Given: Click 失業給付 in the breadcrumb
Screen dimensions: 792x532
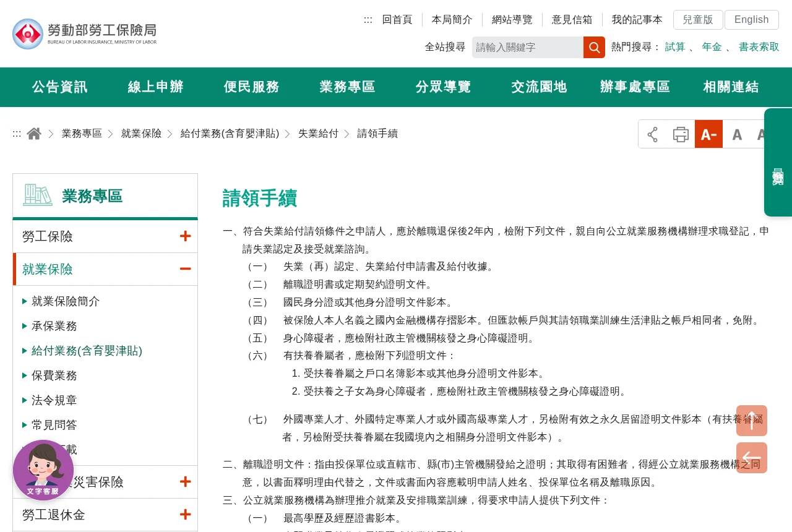Looking at the screenshot, I should point(318,134).
